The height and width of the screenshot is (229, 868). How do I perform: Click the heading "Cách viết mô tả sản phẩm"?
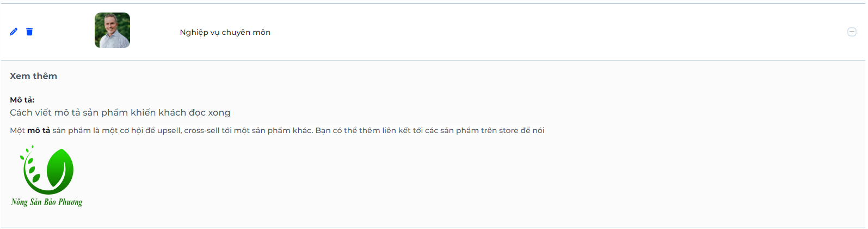tap(69, 113)
